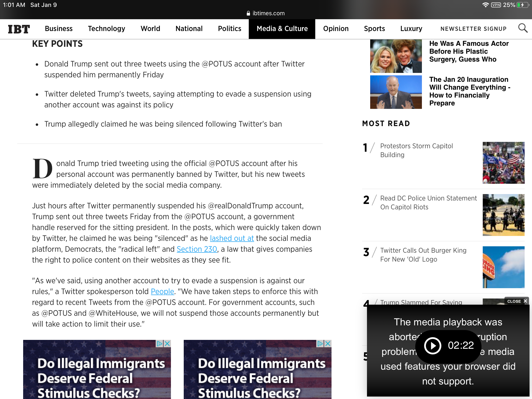
Task: Click the DC police riot thumbnail
Action: 503,215
